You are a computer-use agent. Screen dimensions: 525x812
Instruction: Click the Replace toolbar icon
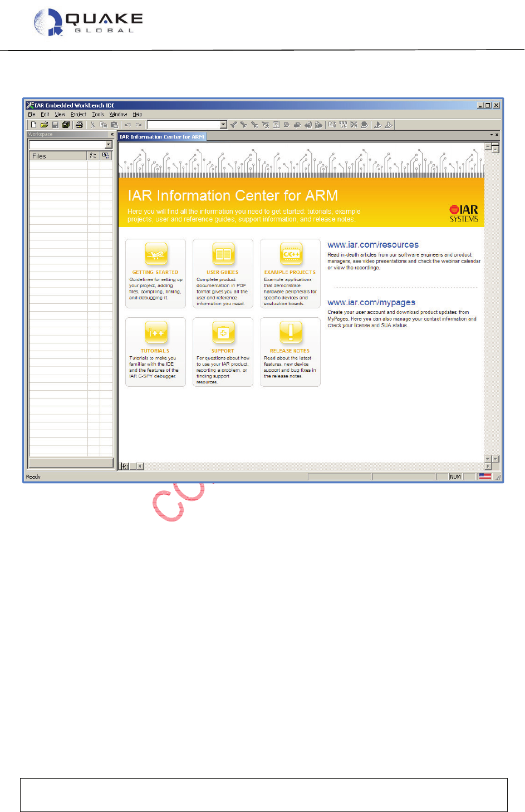265,125
